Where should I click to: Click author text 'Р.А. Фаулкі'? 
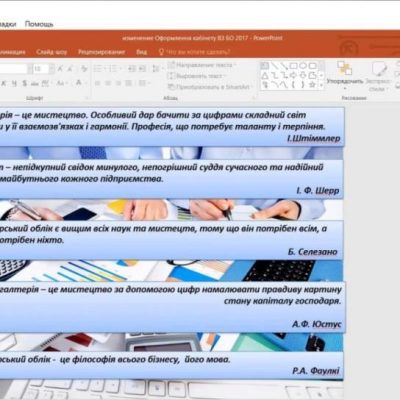tap(316, 370)
